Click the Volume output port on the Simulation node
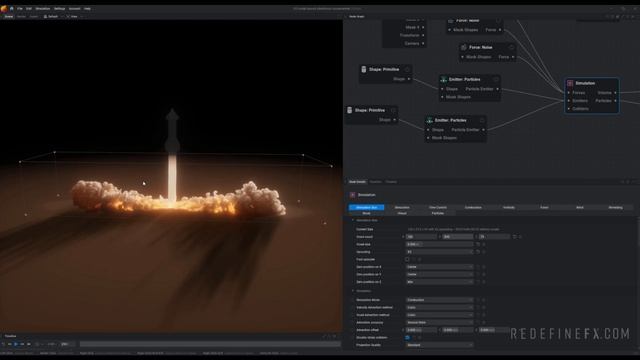The height and width of the screenshot is (360, 640). pos(616,93)
